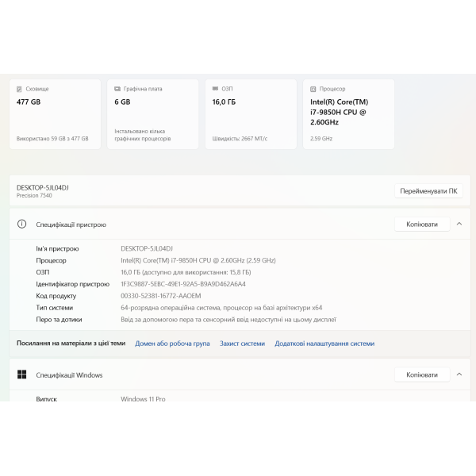The width and height of the screenshot is (476, 476).
Task: Open the Процесор Intel Core i7-9850H card
Action: (x=348, y=114)
